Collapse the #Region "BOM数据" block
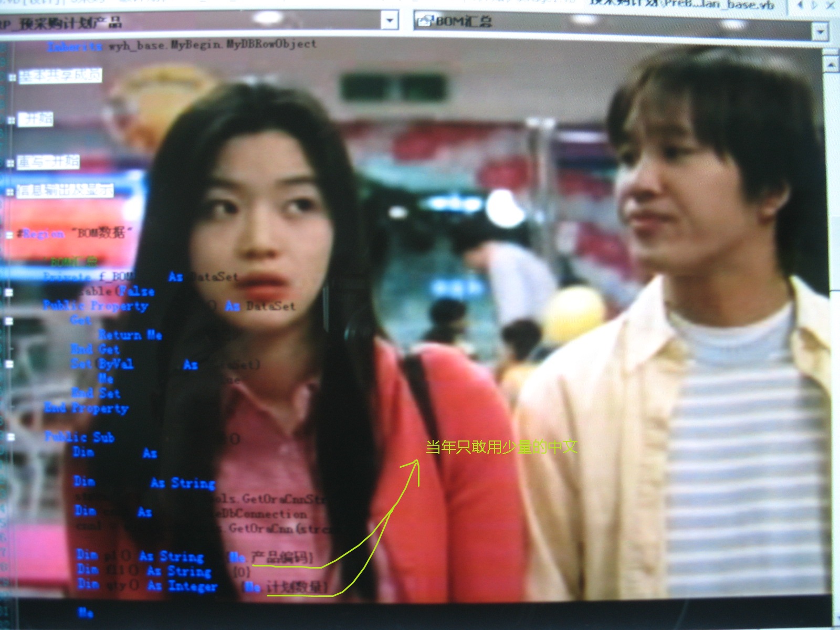 [x=9, y=235]
